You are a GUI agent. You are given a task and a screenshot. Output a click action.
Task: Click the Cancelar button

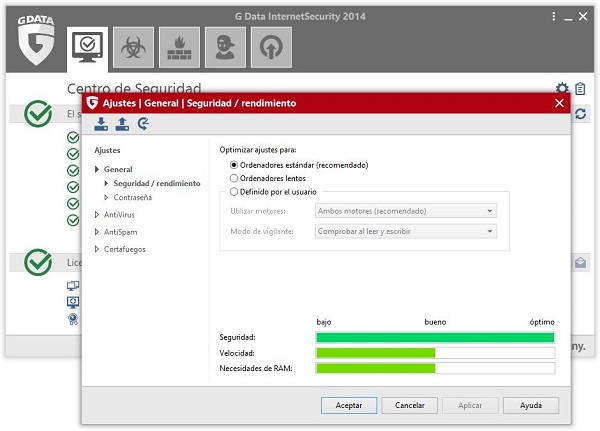coord(409,405)
